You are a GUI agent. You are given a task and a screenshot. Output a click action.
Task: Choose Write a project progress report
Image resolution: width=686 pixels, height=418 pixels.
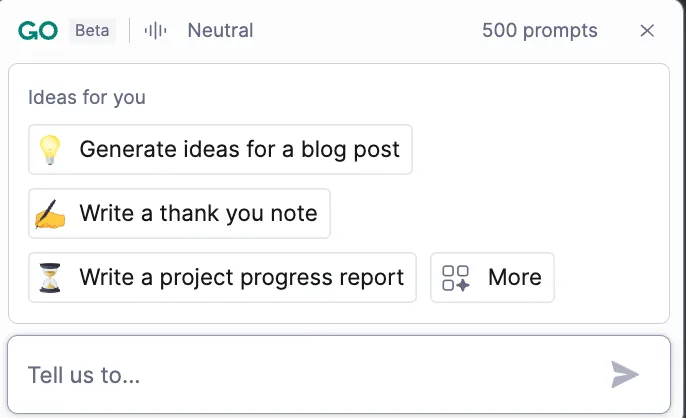point(222,277)
